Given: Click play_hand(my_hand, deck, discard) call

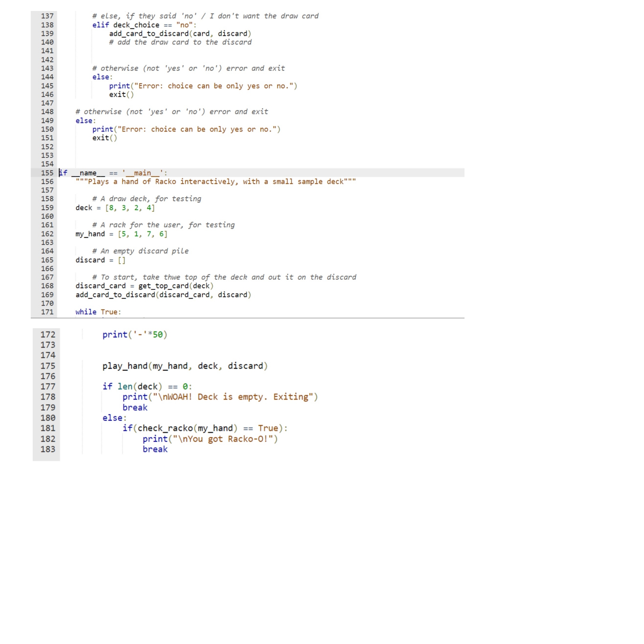Looking at the screenshot, I should tap(185, 366).
